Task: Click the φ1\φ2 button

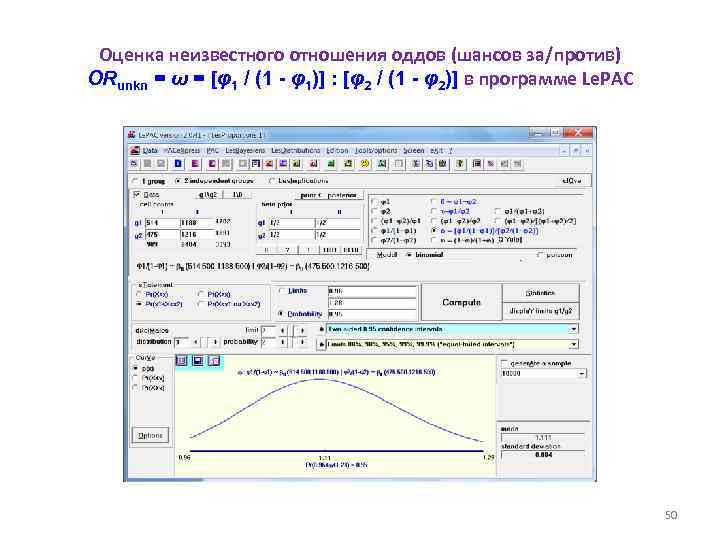Action: (x=207, y=195)
